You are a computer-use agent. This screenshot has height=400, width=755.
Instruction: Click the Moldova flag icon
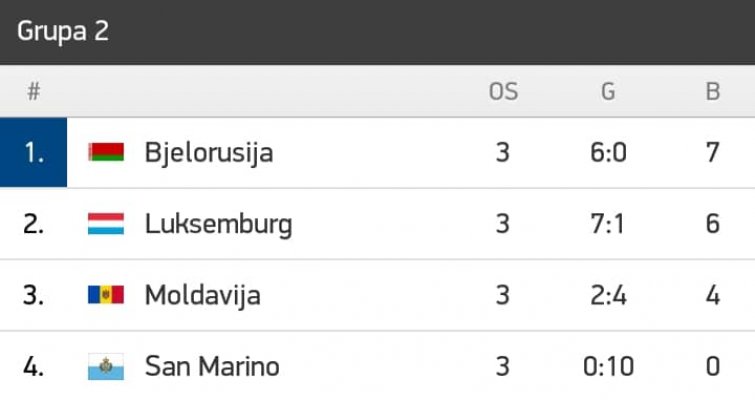106,295
